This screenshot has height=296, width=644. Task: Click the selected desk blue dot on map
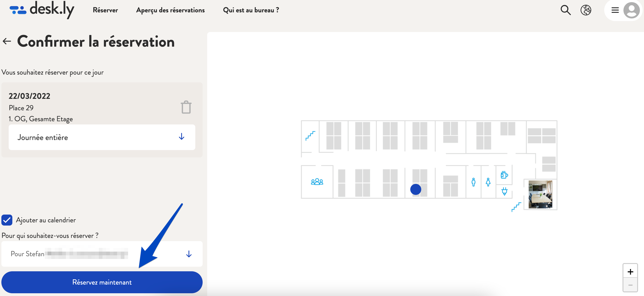coord(416,189)
